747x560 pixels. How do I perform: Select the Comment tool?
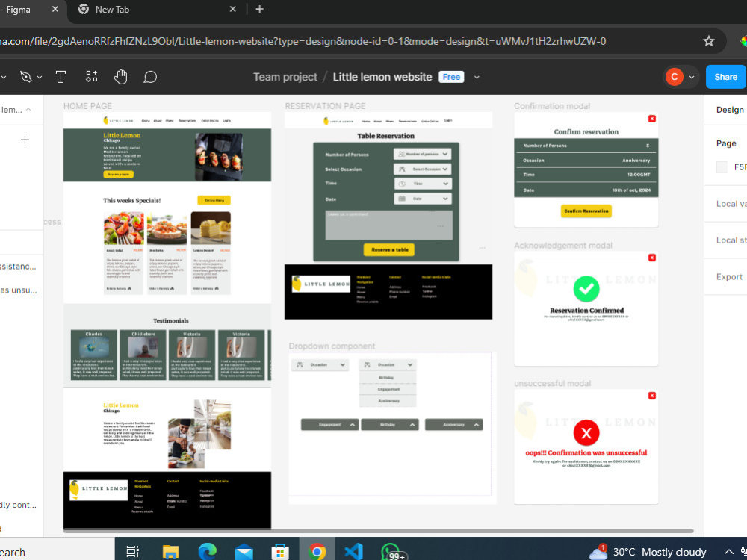(150, 77)
